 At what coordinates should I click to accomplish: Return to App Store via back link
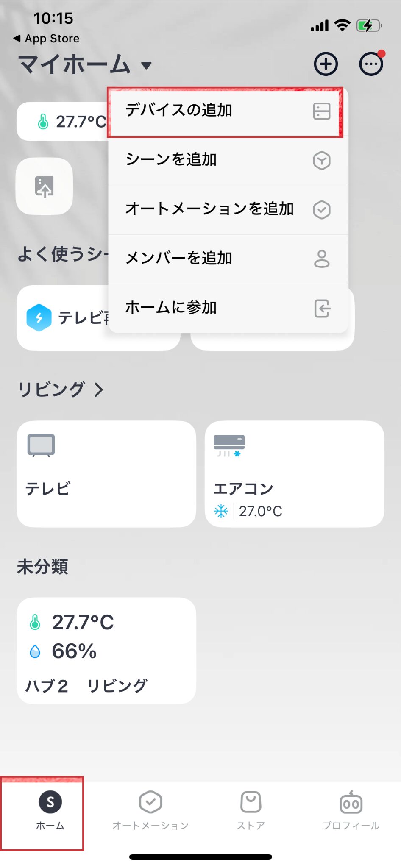[46, 39]
